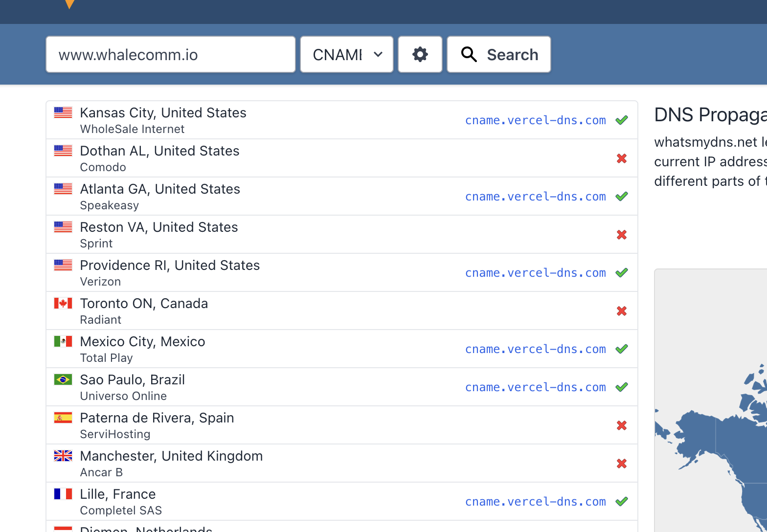Image resolution: width=767 pixels, height=532 pixels.
Task: Click the settings gear icon
Action: (x=420, y=54)
